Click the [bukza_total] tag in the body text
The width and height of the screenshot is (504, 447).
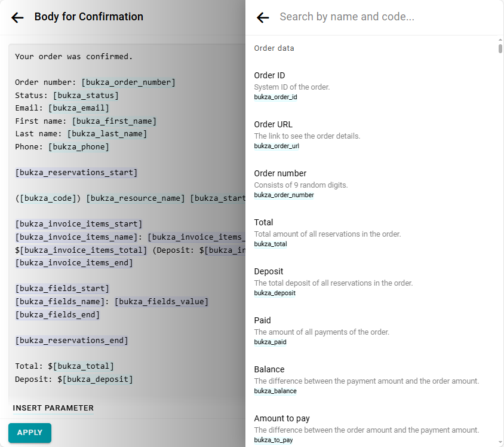(83, 366)
